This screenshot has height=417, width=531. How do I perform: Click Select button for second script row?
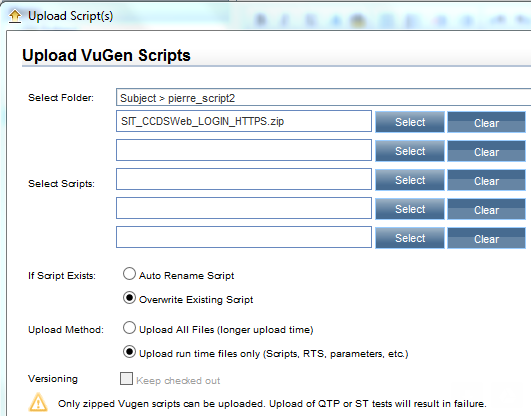[410, 151]
